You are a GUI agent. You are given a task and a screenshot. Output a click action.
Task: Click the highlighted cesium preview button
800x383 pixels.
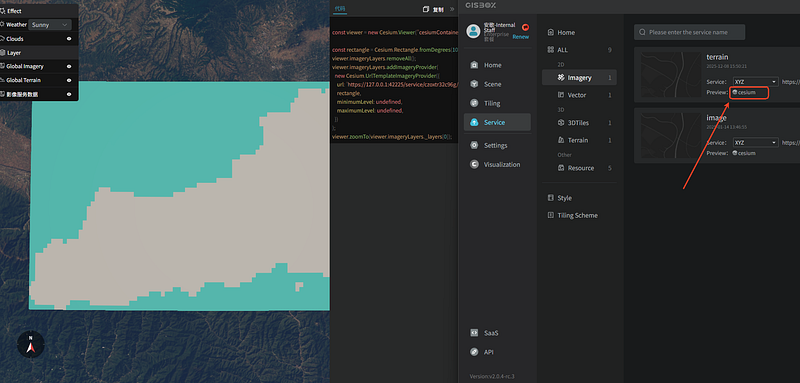click(x=748, y=92)
